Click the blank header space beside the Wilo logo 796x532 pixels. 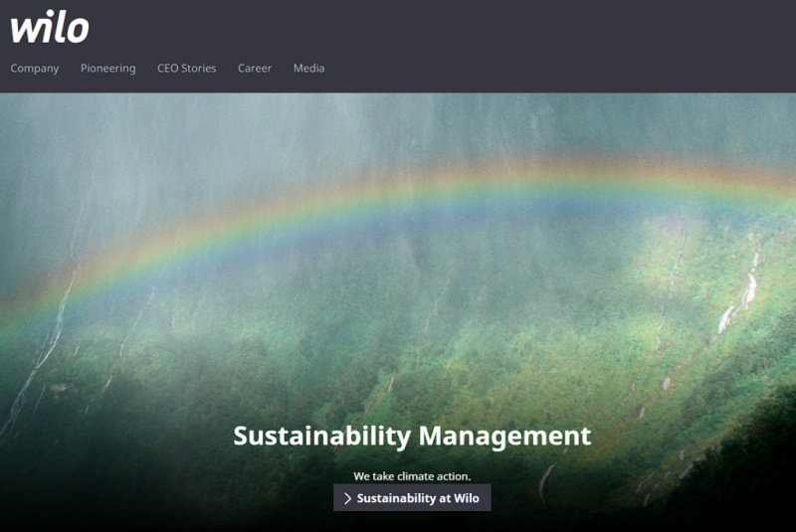398,27
